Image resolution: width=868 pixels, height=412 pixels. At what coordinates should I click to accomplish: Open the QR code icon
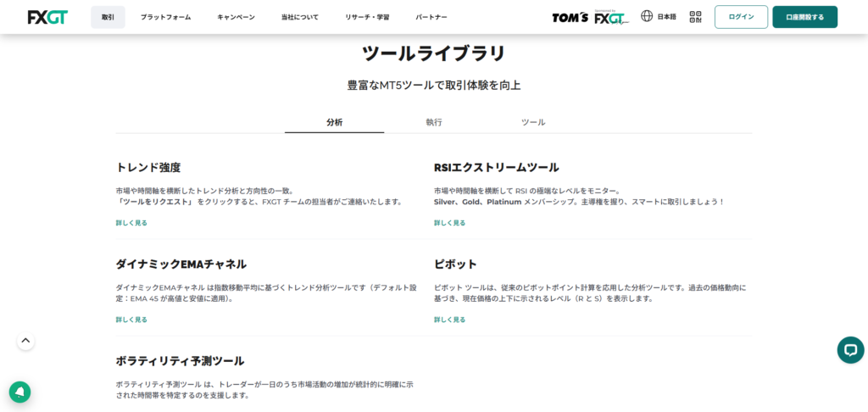(x=695, y=17)
